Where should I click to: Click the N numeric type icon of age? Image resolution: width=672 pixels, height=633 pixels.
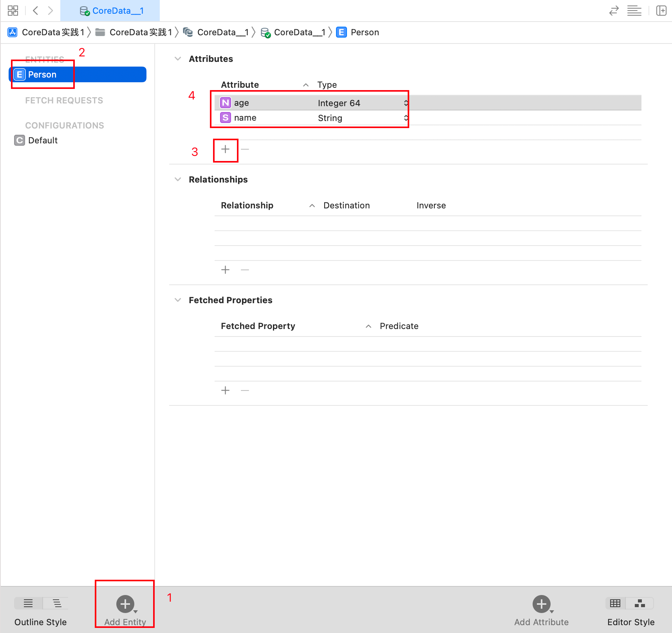click(226, 103)
